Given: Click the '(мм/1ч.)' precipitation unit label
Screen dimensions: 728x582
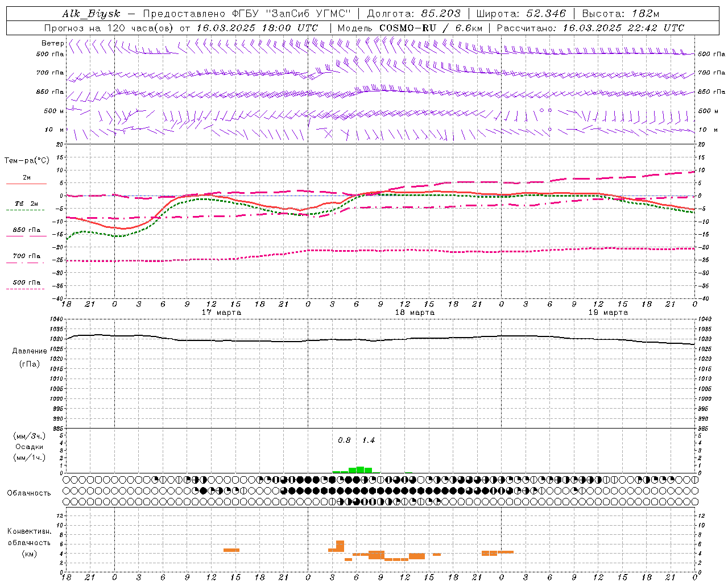Looking at the screenshot, I should point(29,457).
